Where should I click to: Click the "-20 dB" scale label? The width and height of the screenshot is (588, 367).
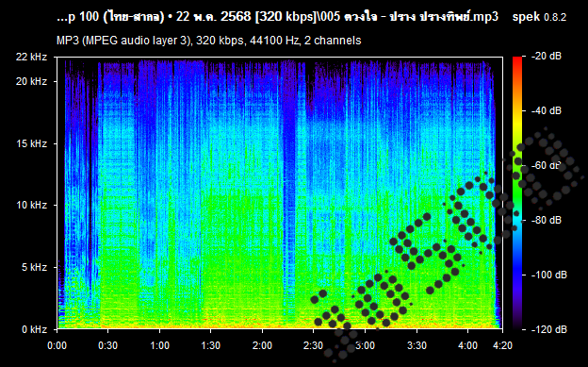point(547,57)
